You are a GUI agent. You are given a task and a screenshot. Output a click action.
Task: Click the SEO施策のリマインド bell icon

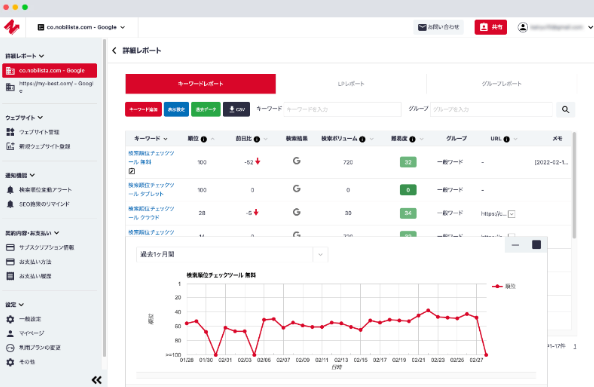click(10, 204)
